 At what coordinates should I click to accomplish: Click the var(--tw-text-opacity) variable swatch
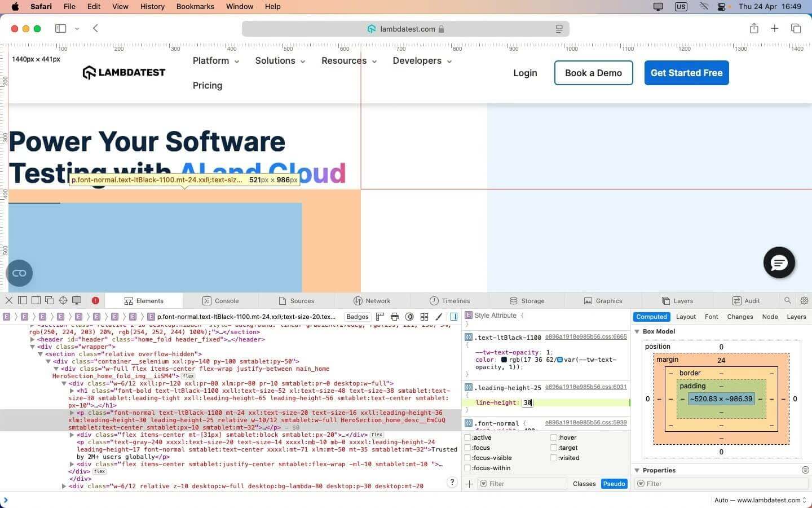pos(559,360)
